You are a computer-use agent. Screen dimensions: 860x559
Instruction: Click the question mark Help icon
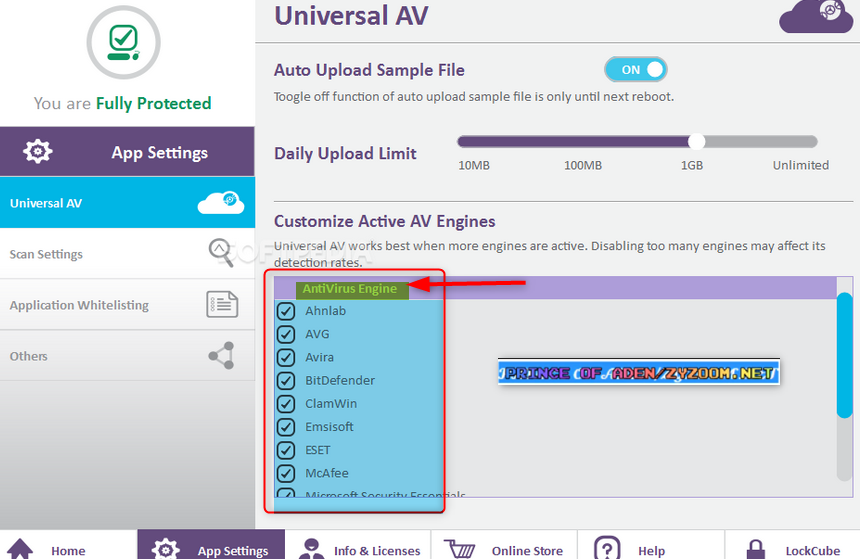pos(607,549)
